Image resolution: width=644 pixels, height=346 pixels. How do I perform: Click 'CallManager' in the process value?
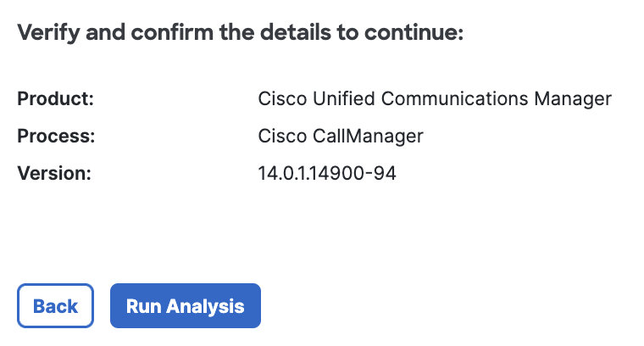point(364,136)
